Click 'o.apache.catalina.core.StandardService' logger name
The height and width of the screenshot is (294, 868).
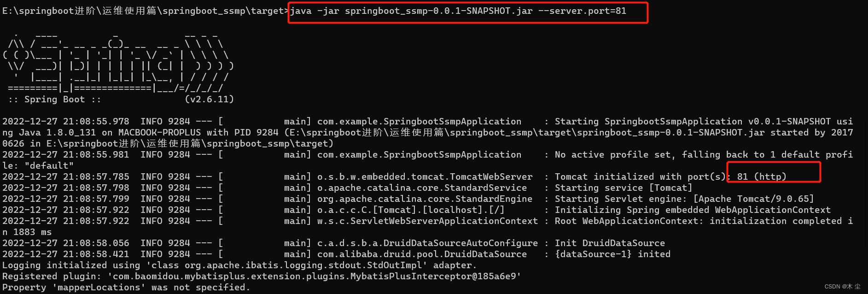[422, 188]
